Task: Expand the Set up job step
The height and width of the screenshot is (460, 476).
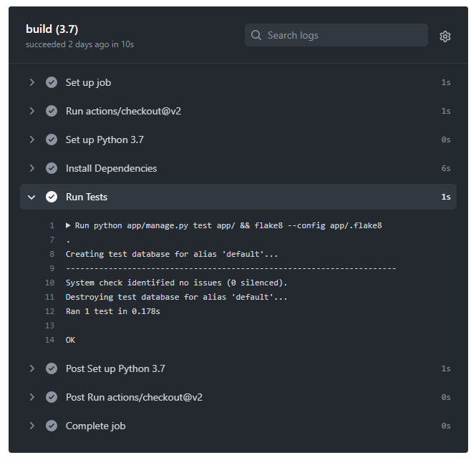Action: 32,82
